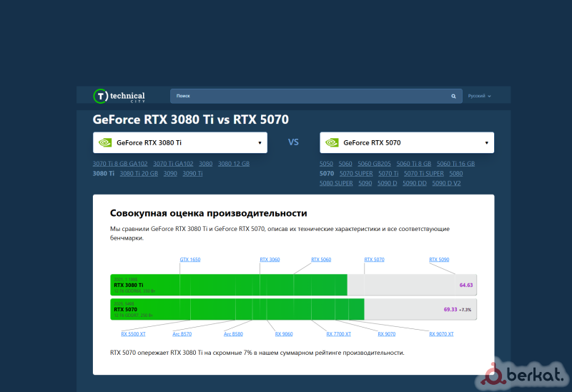The image size is (572, 392).
Task: Open the 3080 Ti 20 GB link
Action: point(139,174)
